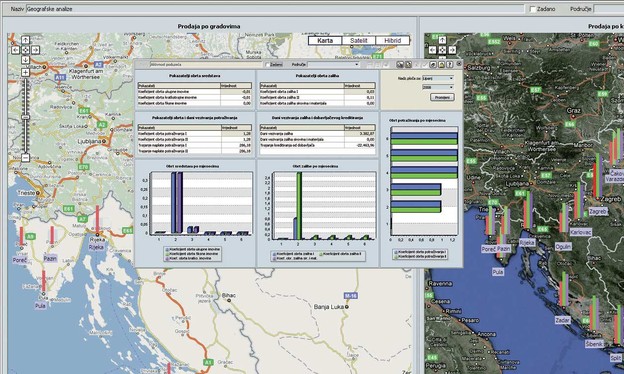This screenshot has width=624, height=374.
Task: Click the Pula label on the left map
Action: pyautogui.click(x=40, y=306)
